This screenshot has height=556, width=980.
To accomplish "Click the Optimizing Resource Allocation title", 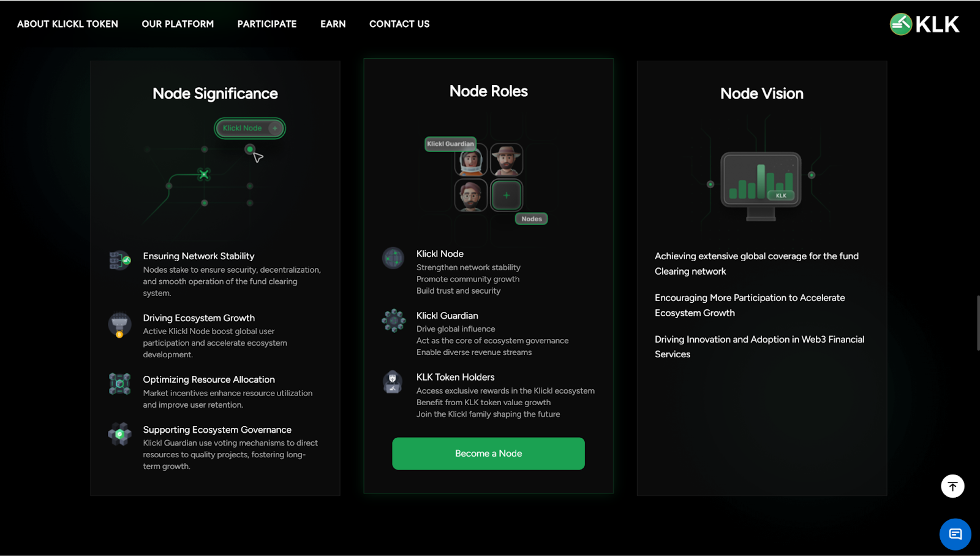I will 209,379.
